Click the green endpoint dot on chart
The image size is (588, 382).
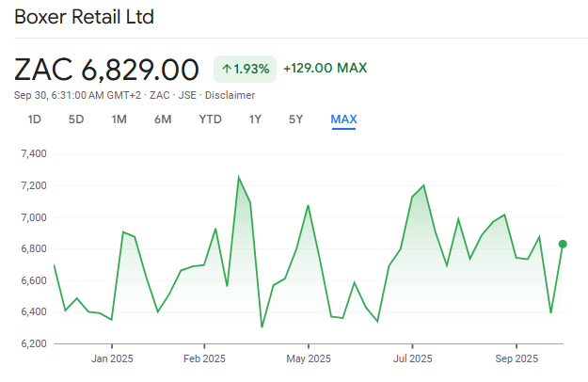coord(563,244)
